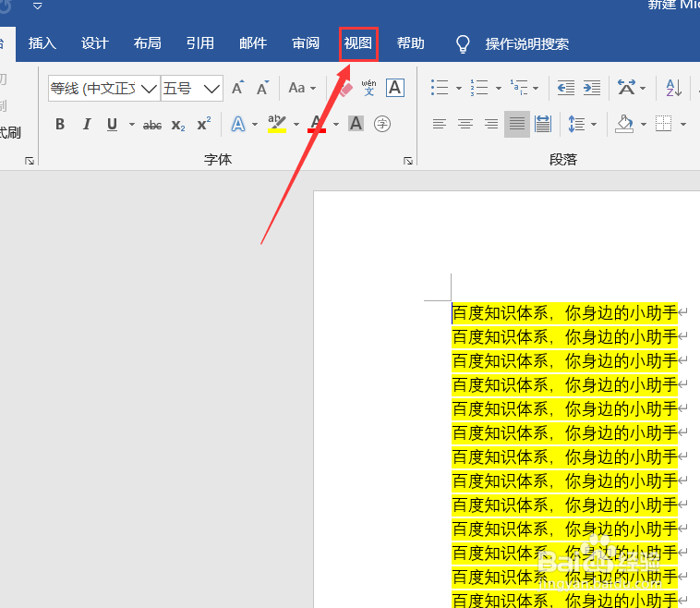Open the 审阅 ribbon tab

tap(306, 43)
